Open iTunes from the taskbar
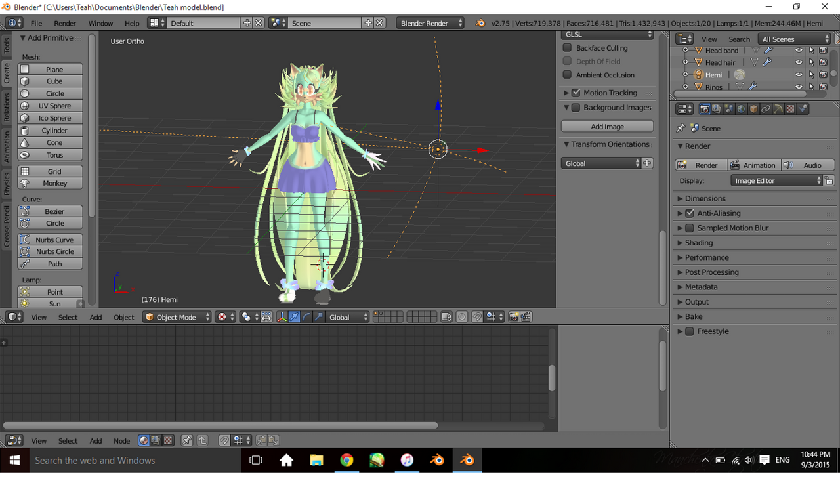This screenshot has height=504, width=840. pos(407,460)
